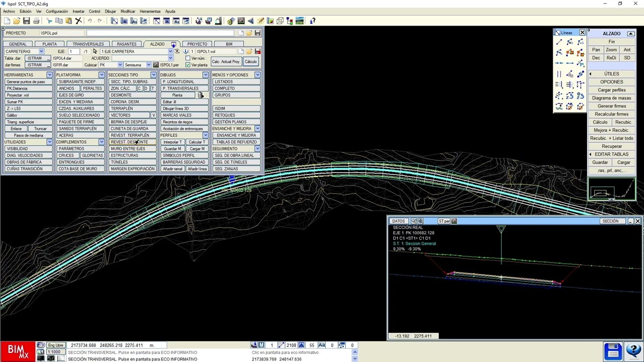644x362 pixels.
Task: Switch to the TRANSVERSALES tab
Action: coord(88,44)
